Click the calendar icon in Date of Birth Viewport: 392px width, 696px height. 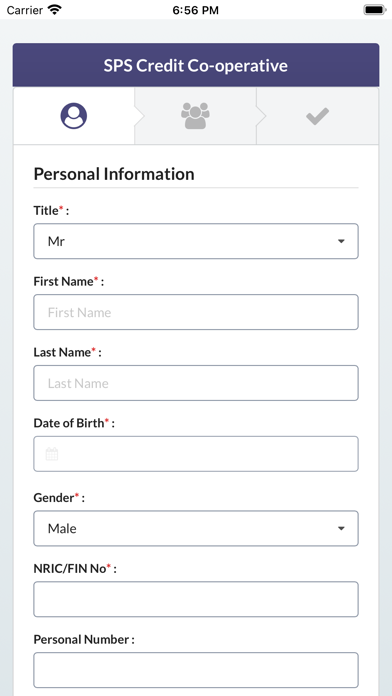tap(52, 454)
